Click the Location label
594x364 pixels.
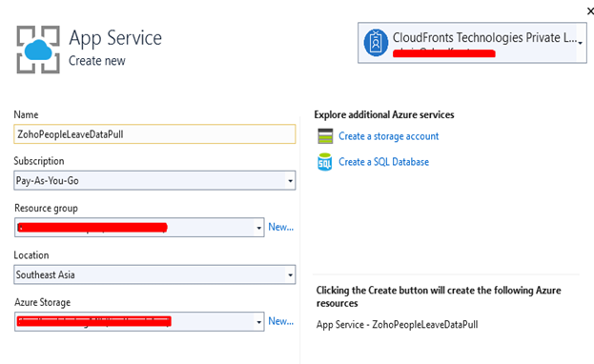31,255
